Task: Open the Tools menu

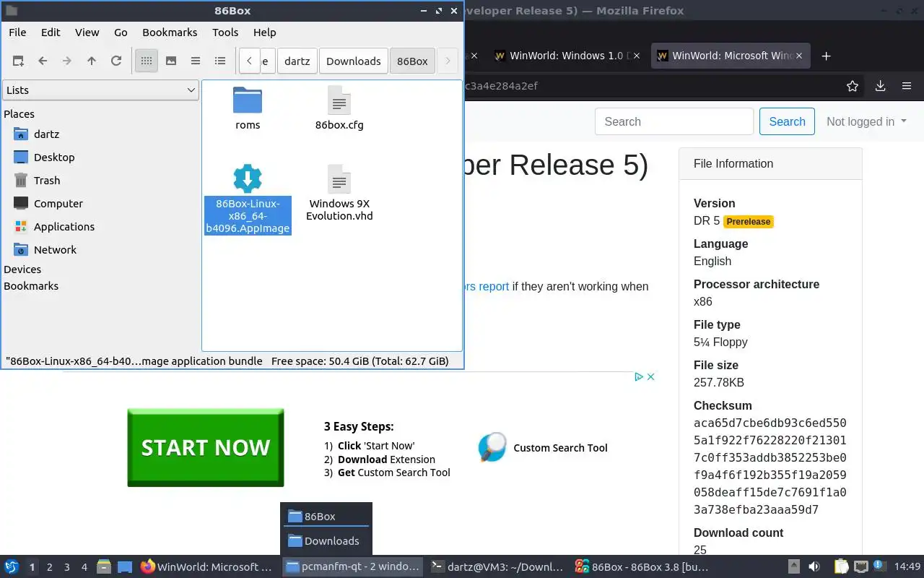Action: 225,33
